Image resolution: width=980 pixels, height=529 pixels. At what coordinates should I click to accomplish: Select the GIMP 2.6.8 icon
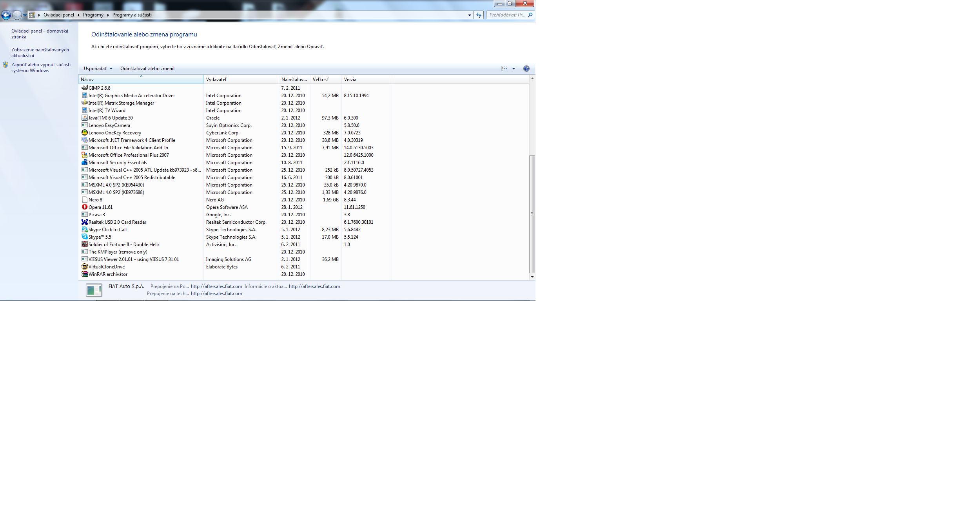84,88
